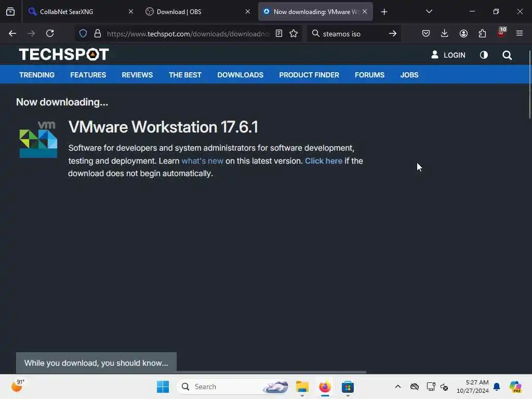
Task: Open JOBS section
Action: [x=409, y=75]
